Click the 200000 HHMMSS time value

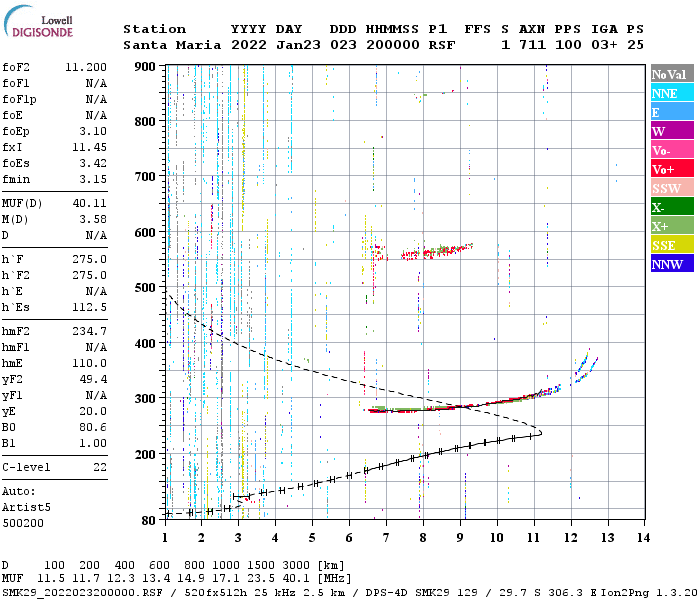(393, 45)
